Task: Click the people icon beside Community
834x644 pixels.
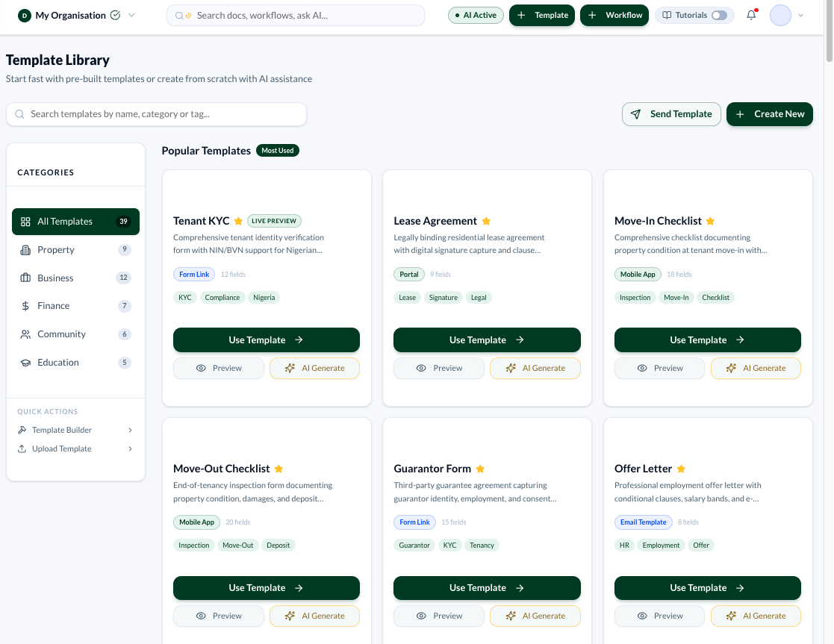Action: point(25,334)
